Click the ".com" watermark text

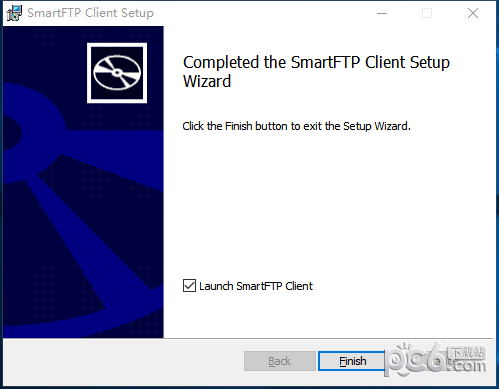click(466, 366)
